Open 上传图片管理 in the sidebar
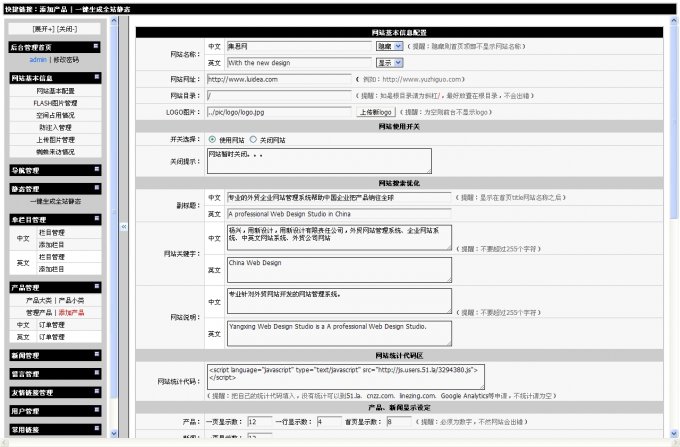This screenshot has height=447, width=680. [x=56, y=139]
